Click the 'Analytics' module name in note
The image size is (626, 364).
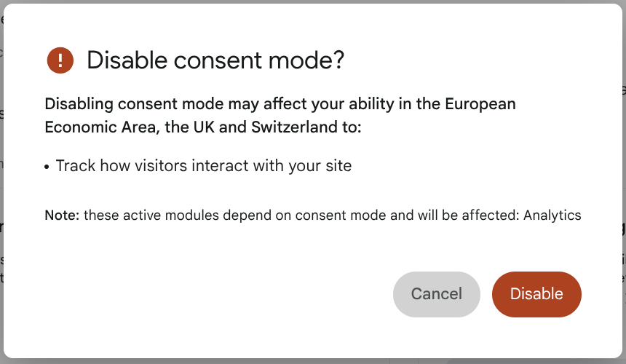pyautogui.click(x=552, y=215)
